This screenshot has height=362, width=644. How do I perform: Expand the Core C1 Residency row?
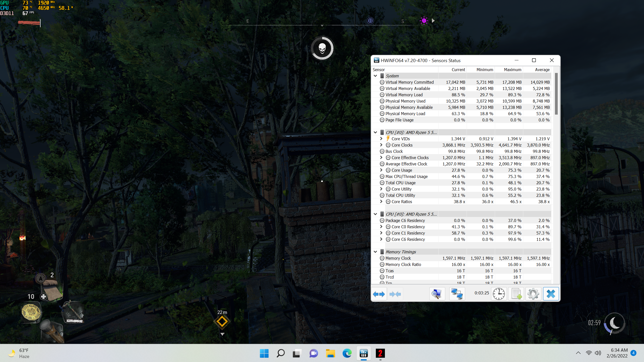(x=381, y=233)
